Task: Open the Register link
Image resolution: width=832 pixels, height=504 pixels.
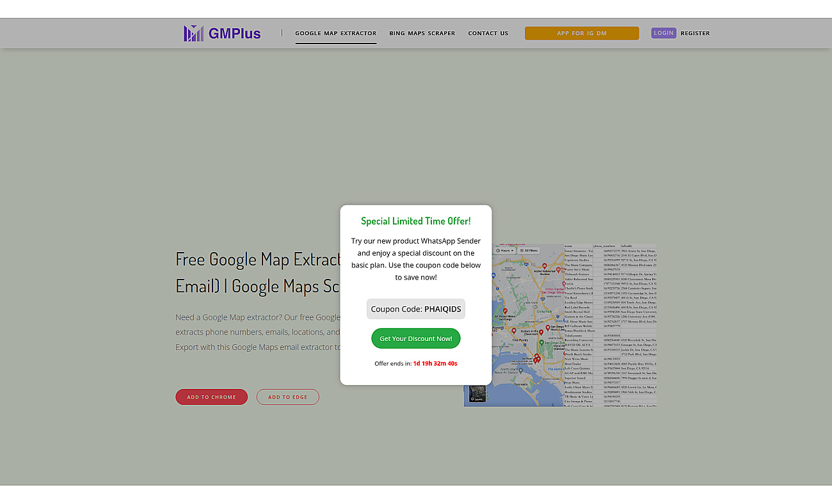Action: click(695, 33)
